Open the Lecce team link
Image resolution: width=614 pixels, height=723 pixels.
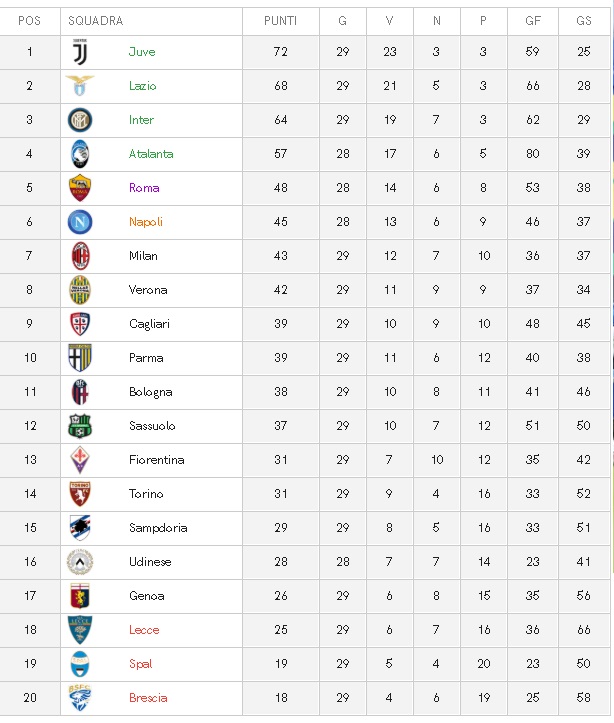[144, 630]
